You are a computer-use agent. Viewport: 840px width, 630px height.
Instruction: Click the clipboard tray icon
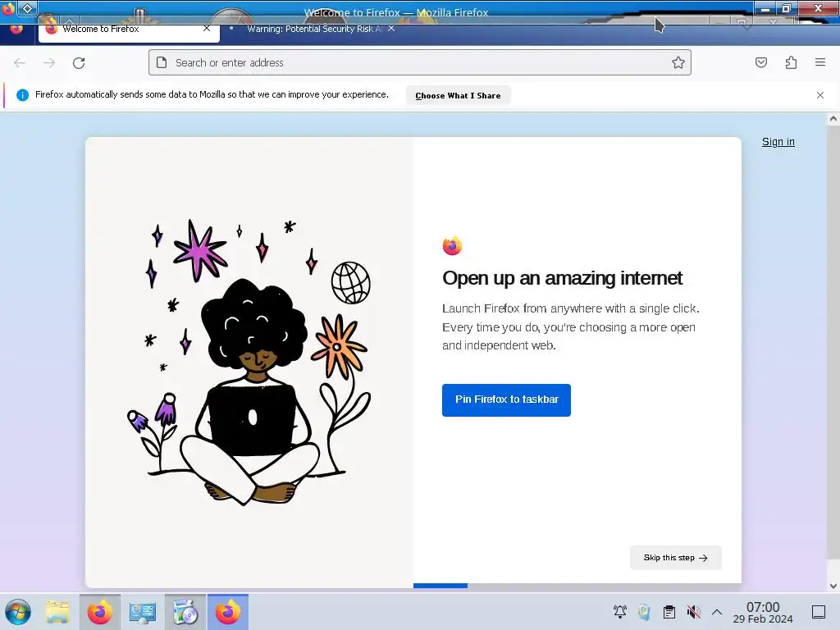click(x=669, y=612)
